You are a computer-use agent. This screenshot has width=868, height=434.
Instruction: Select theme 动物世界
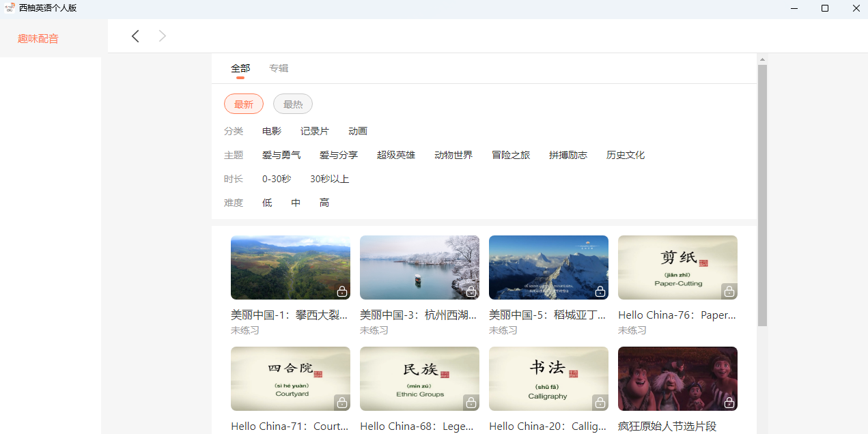click(453, 155)
